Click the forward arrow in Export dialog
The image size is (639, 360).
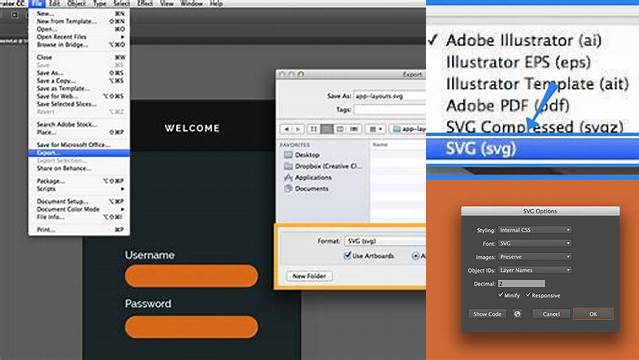[x=298, y=129]
